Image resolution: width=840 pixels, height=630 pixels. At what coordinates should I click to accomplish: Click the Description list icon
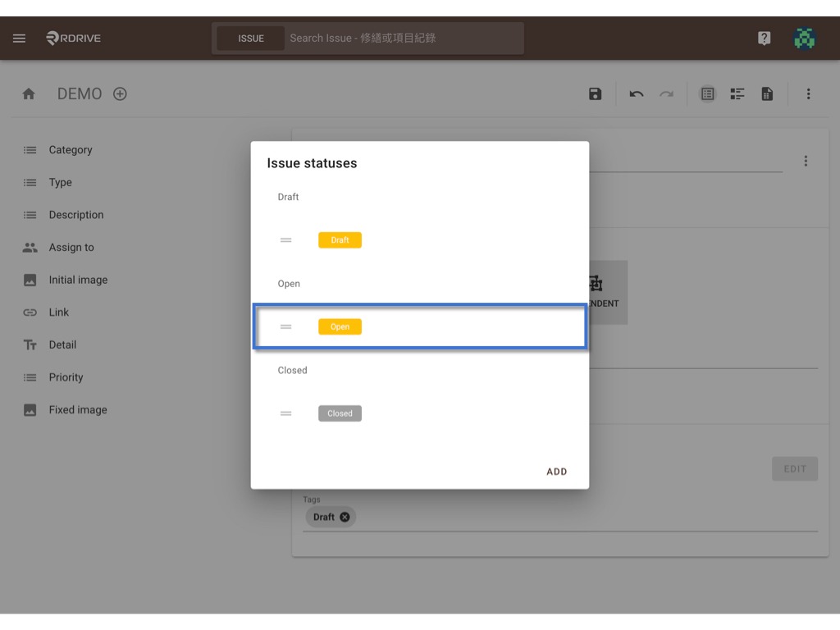[x=30, y=215]
